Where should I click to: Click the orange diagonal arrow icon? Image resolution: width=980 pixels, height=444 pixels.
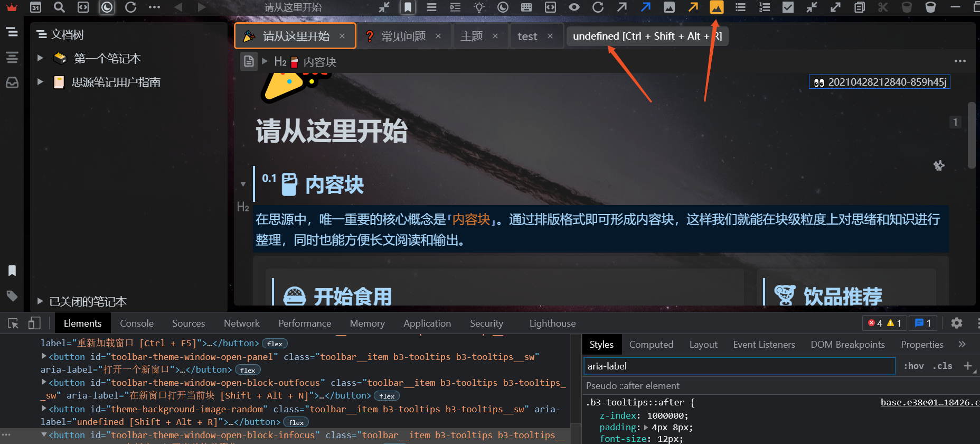coord(693,7)
